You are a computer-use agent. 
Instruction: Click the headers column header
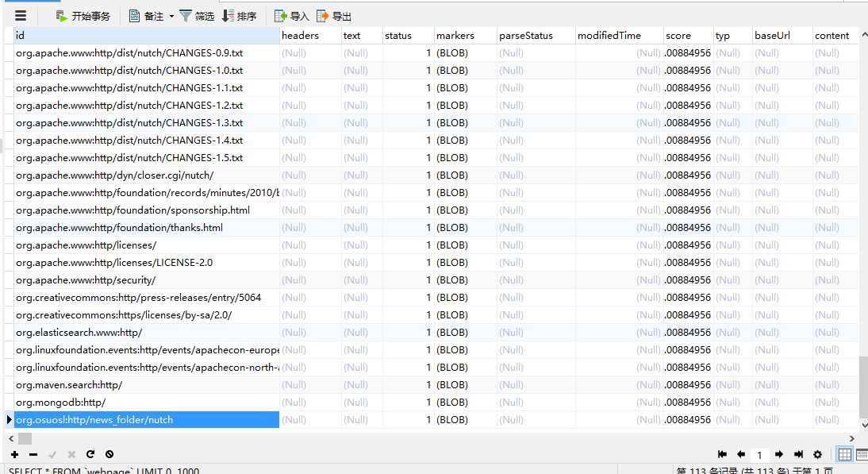[310, 36]
